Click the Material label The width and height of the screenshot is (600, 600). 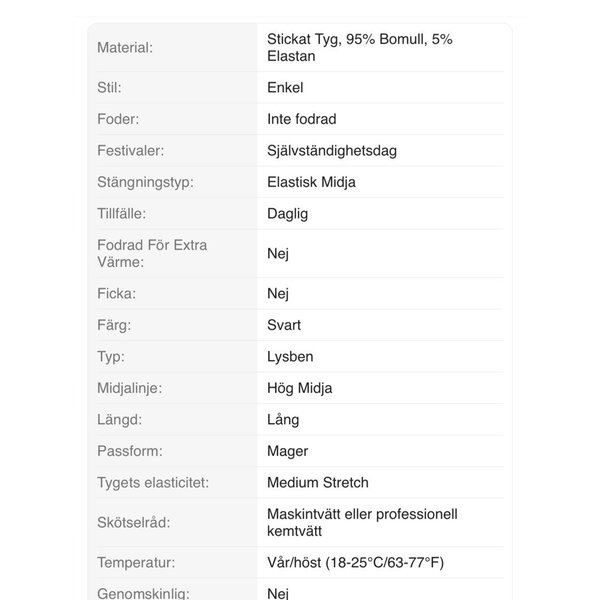[125, 47]
